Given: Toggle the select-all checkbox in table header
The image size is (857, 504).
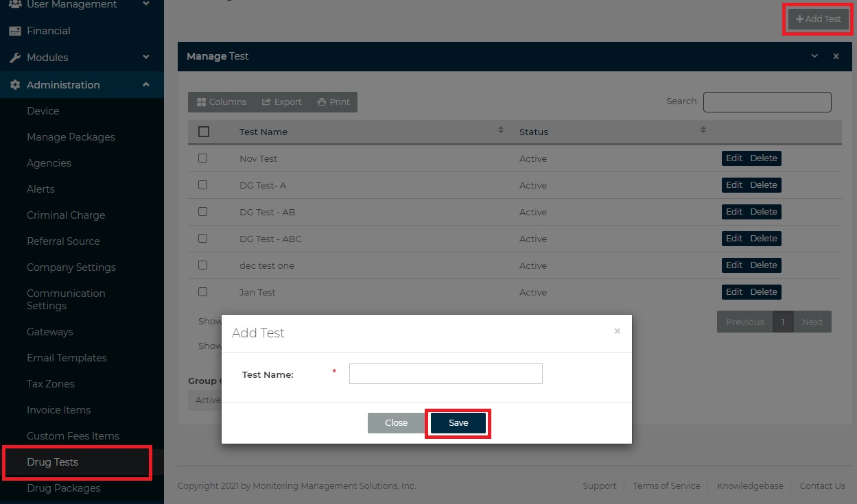Looking at the screenshot, I should 203,132.
